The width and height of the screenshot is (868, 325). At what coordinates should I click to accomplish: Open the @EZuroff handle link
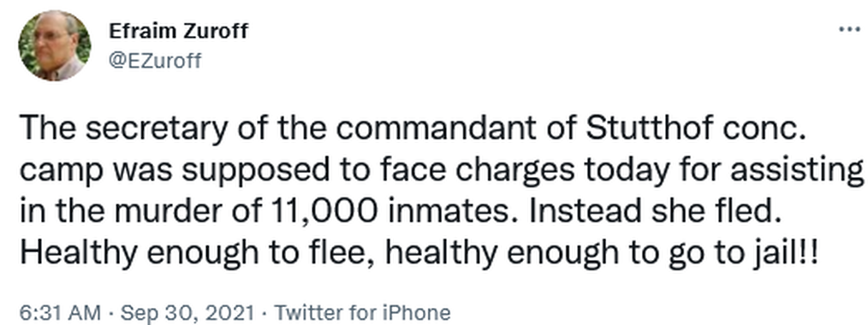pyautogui.click(x=155, y=60)
